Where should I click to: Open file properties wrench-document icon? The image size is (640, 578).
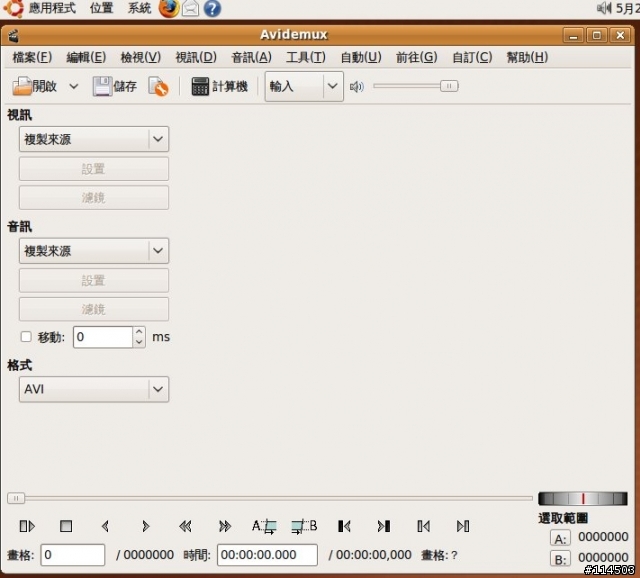pyautogui.click(x=158, y=86)
